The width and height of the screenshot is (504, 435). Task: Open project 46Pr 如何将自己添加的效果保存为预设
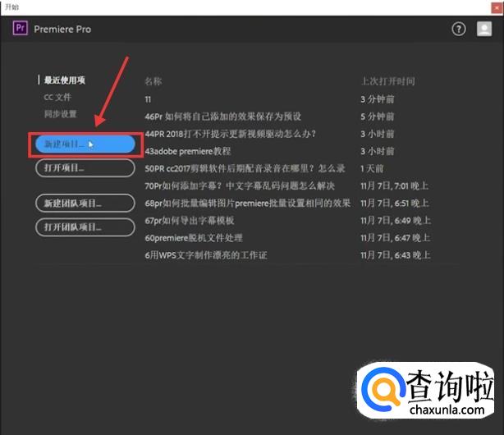(x=222, y=117)
